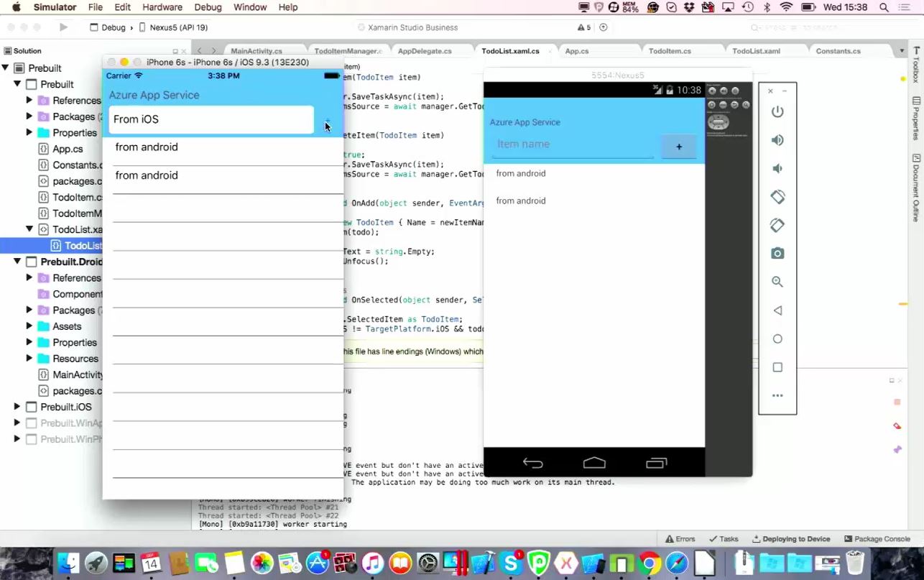This screenshot has width=924, height=580.
Task: Open the Errors pad in status bar
Action: (x=680, y=539)
